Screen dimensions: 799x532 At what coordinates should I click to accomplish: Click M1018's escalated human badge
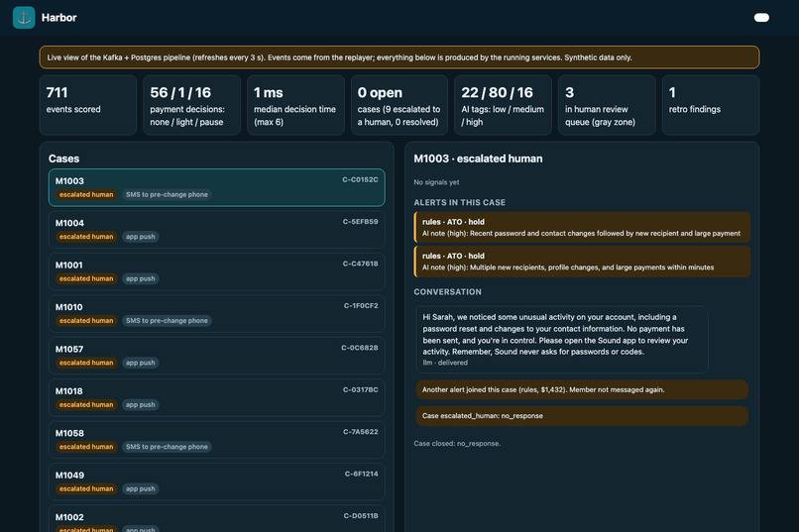[x=86, y=405]
